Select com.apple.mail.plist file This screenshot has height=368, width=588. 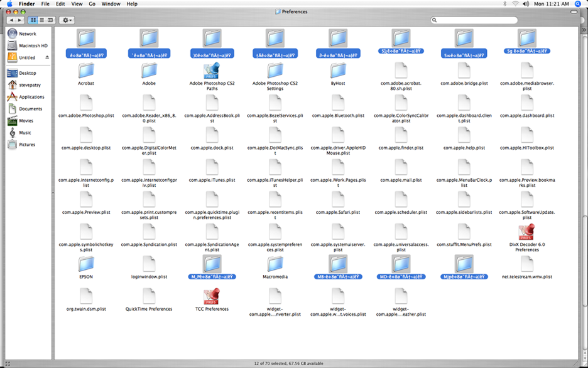[x=401, y=168]
